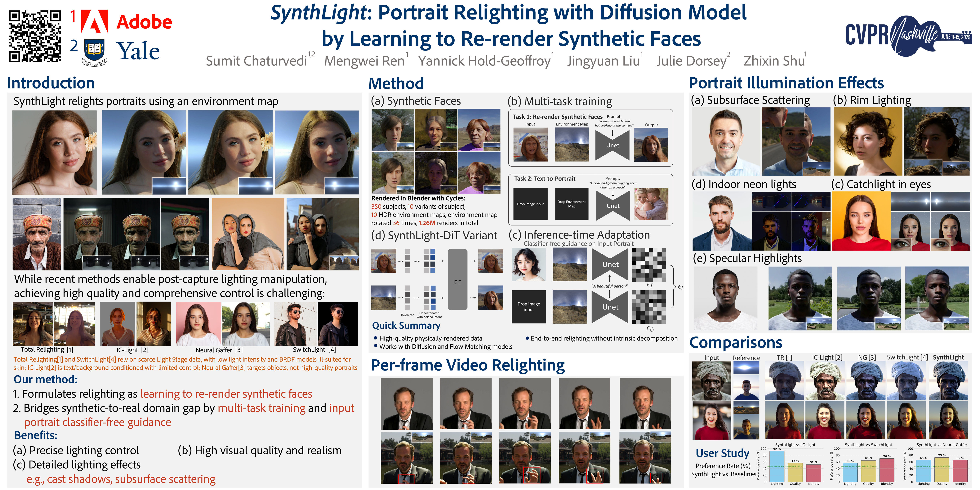Click the QR code in the corner

pyautogui.click(x=35, y=36)
